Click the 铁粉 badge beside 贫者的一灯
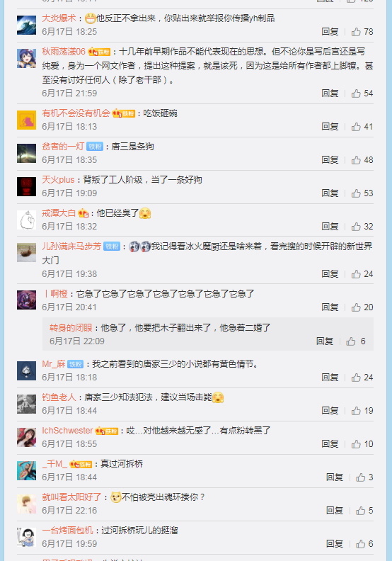Viewport: 392px width, 561px height. tap(95, 147)
